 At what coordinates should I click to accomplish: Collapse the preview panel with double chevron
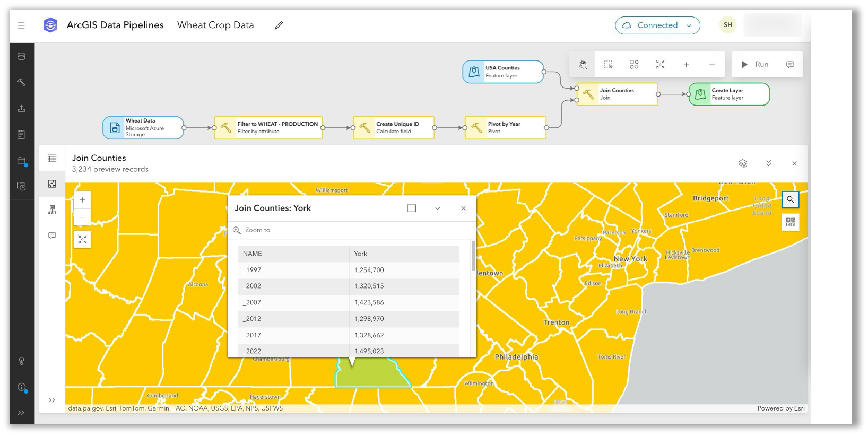pos(769,163)
